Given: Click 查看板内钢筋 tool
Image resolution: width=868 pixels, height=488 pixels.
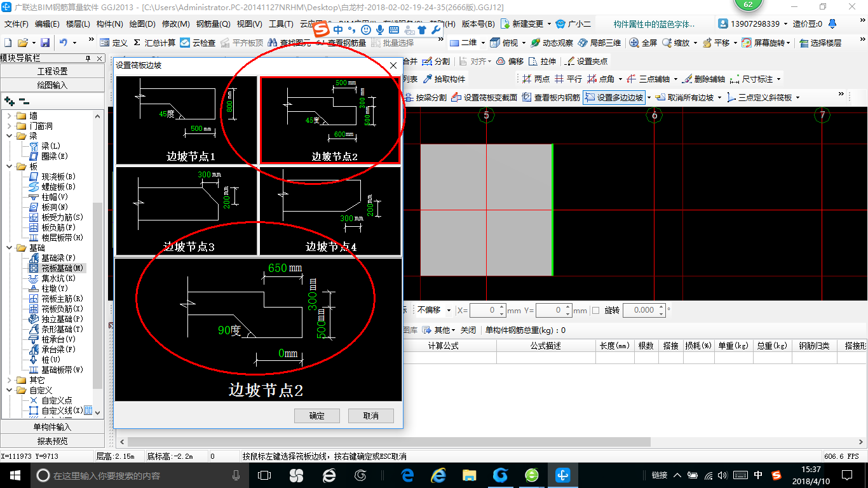Looking at the screenshot, I should coord(551,97).
